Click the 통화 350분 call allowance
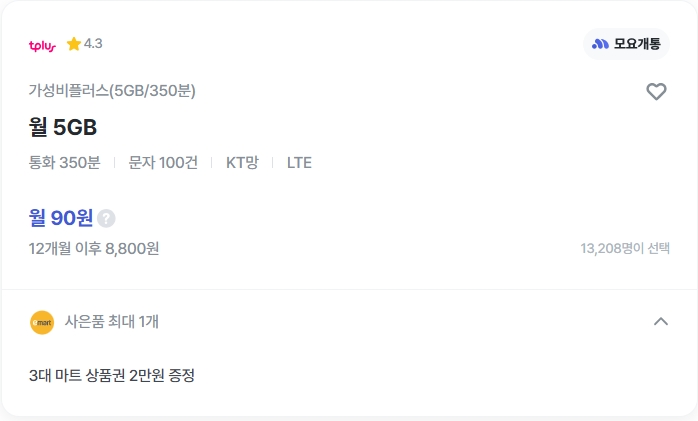698x421 pixels. (65, 162)
